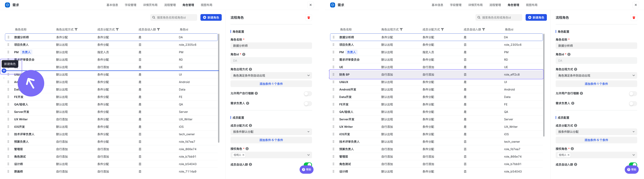Click 添加条件·1 个条件 link in left window

pyautogui.click(x=271, y=84)
